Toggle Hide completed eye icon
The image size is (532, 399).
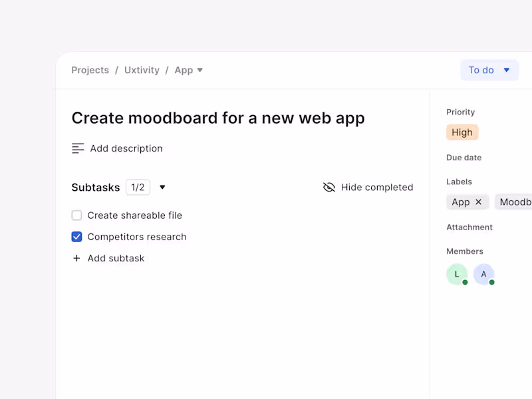click(329, 188)
